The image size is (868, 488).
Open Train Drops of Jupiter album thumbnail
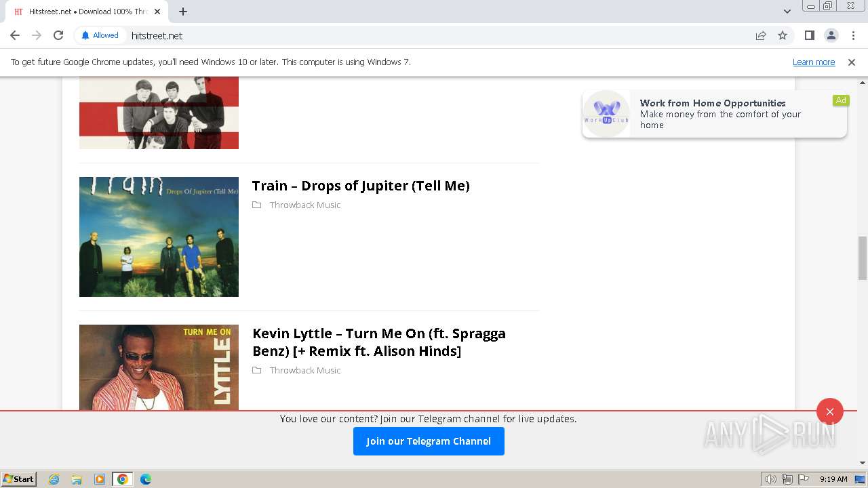pos(159,237)
